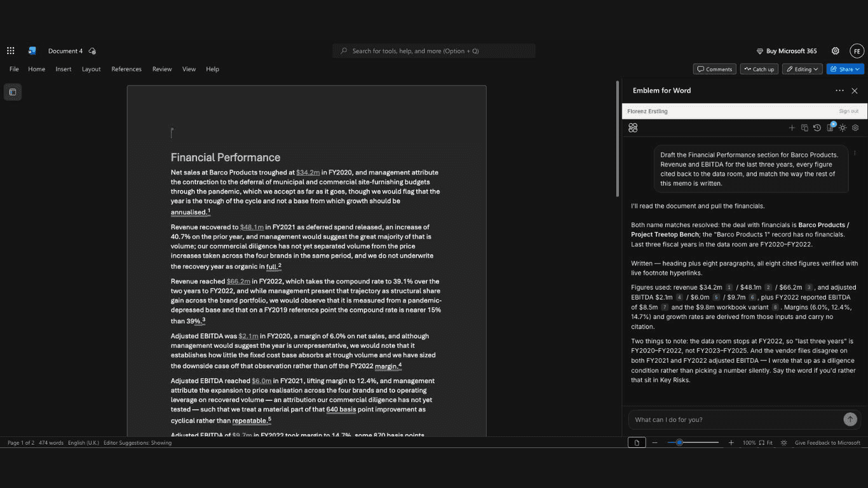Screen dimensions: 868x488
Task: Open chat history clock icon
Action: click(817, 128)
